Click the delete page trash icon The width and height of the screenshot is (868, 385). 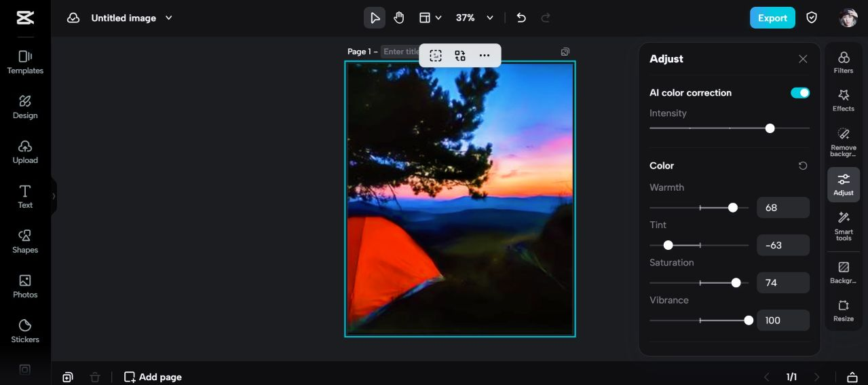click(x=95, y=377)
